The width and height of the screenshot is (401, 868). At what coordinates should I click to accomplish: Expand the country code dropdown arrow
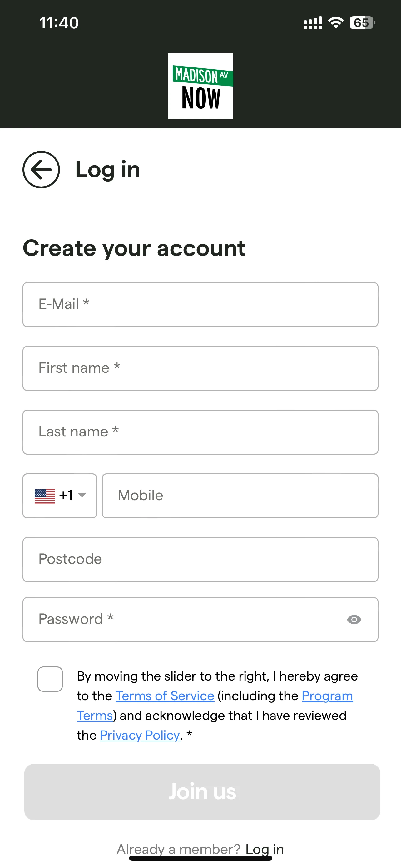coord(82,495)
